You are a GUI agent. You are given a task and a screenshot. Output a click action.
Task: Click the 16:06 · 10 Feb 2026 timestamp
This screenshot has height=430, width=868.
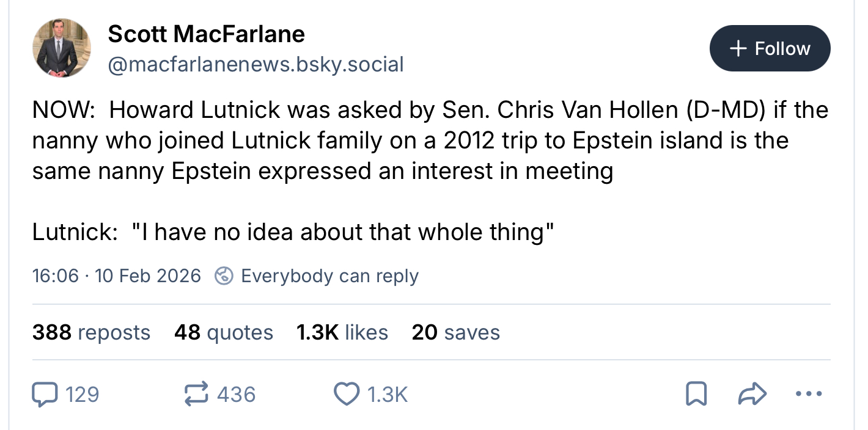(116, 276)
